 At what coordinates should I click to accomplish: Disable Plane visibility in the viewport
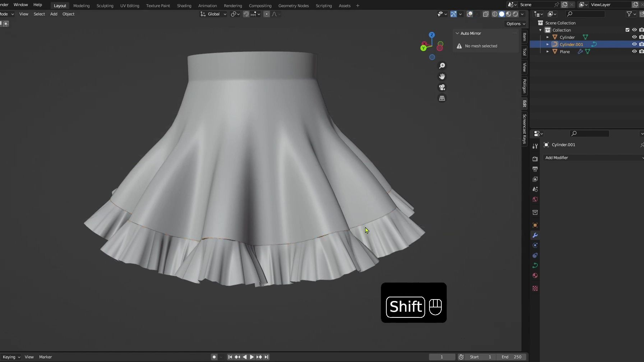coord(634,51)
